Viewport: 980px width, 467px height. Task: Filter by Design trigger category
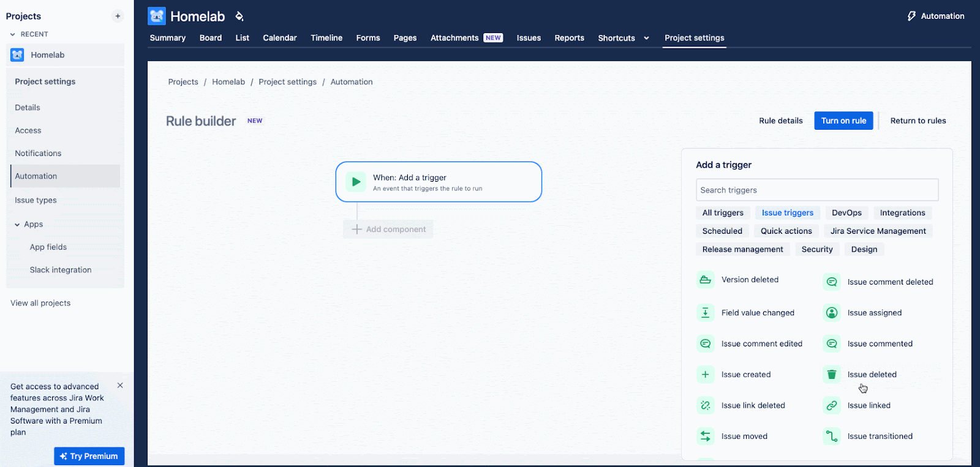click(864, 250)
